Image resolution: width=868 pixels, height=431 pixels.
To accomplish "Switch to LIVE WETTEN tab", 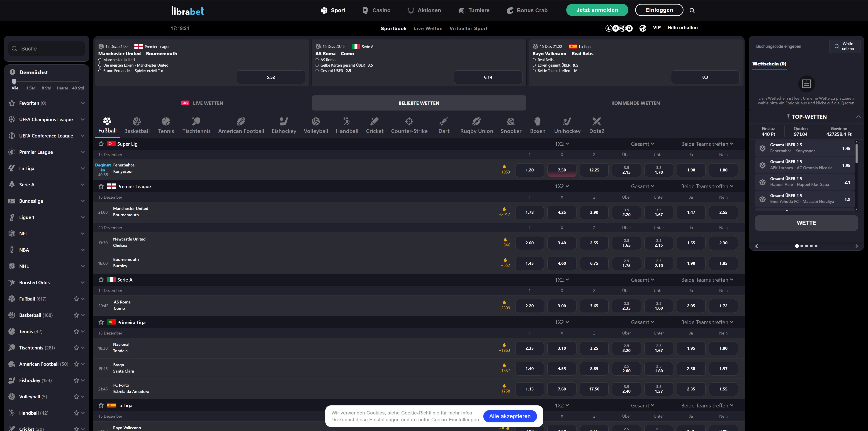I will 202,103.
